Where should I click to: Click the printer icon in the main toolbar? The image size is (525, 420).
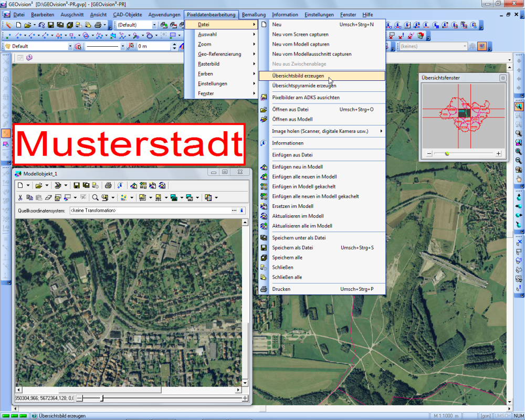tap(98, 25)
